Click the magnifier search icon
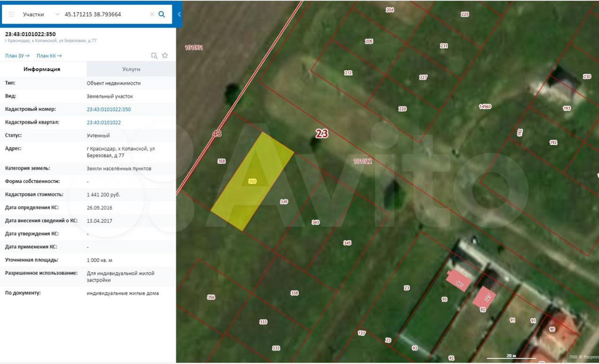The width and height of the screenshot is (599, 364). (162, 14)
